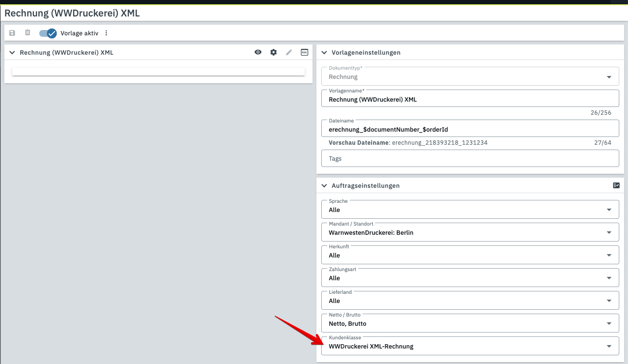
Task: Click the Tags input field
Action: click(470, 158)
